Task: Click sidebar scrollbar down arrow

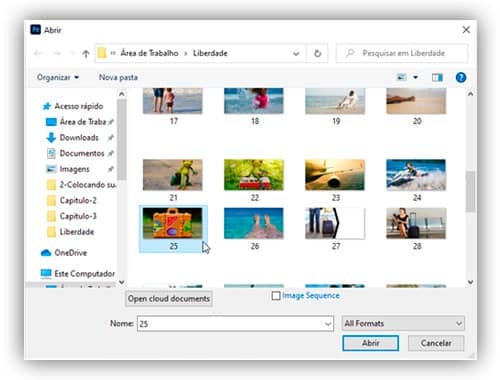Action: coord(122,282)
